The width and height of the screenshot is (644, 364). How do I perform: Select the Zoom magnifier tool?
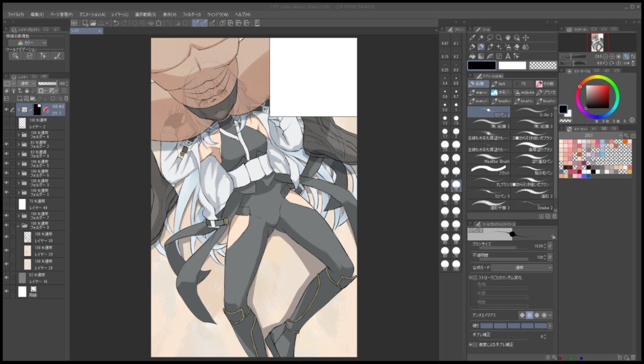[499, 37]
